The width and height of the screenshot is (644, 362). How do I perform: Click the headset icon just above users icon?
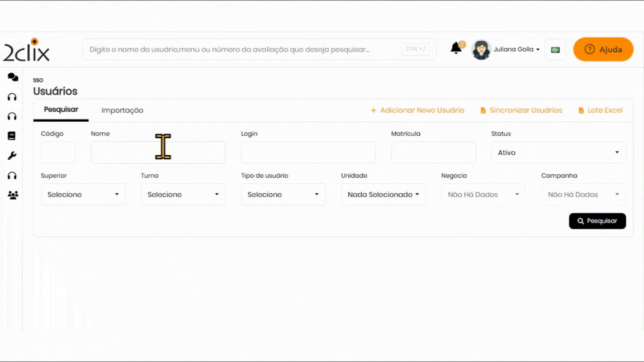(x=12, y=175)
